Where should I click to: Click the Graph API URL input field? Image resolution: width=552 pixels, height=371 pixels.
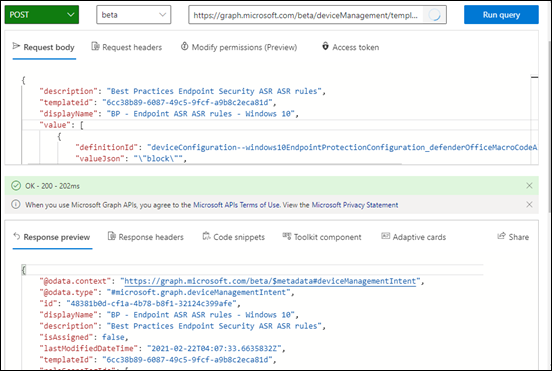(x=317, y=15)
